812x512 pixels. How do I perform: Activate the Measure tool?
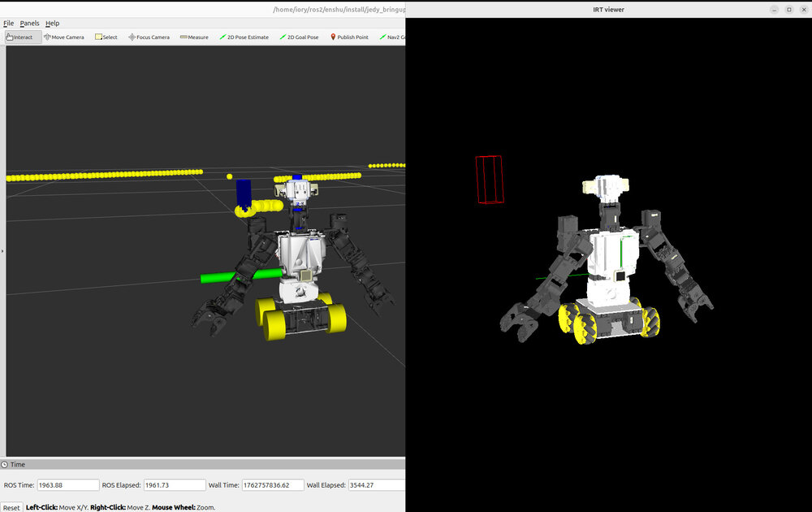193,37
